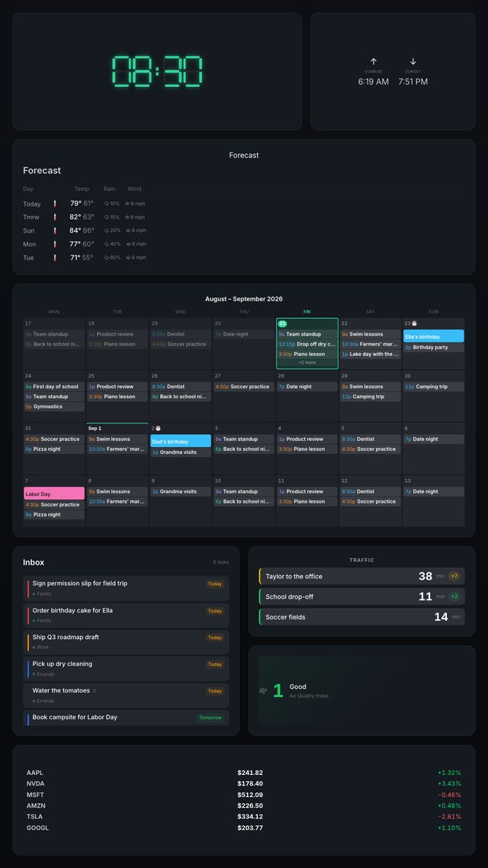Viewport: 488px width, 868px height.
Task: Select the 'Soccer fields' traffic row
Action: click(362, 617)
